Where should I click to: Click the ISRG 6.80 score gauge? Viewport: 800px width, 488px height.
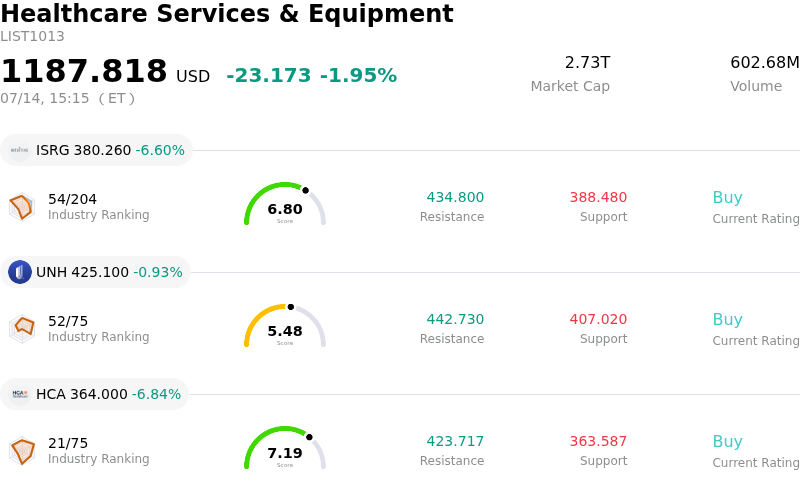point(285,204)
